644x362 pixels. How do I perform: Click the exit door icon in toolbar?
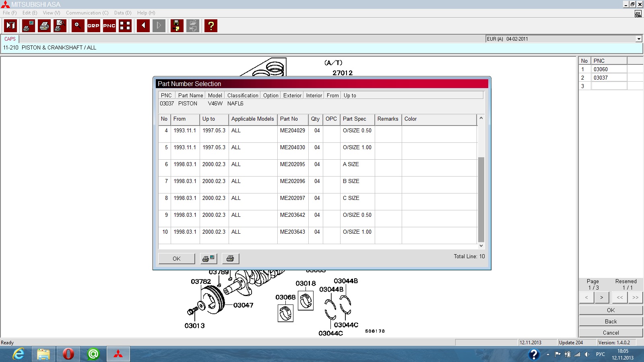coord(11,26)
